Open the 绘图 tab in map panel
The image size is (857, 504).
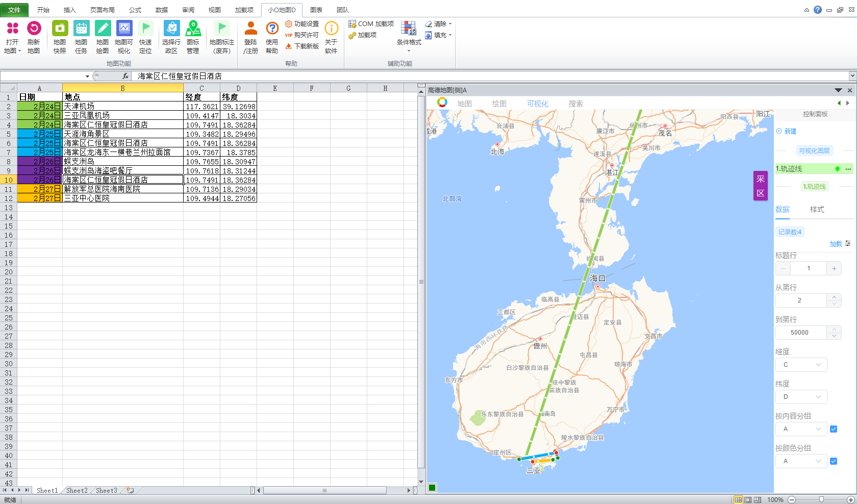click(499, 104)
